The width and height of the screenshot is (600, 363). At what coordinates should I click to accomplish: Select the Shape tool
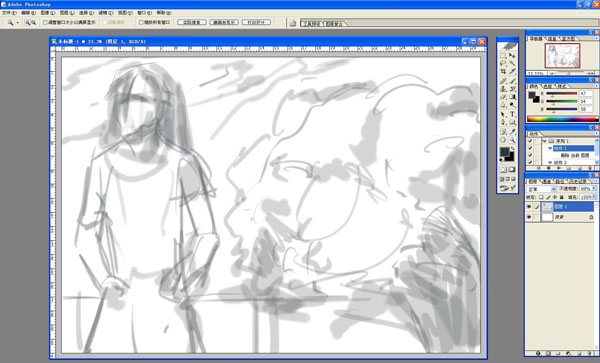tap(512, 122)
